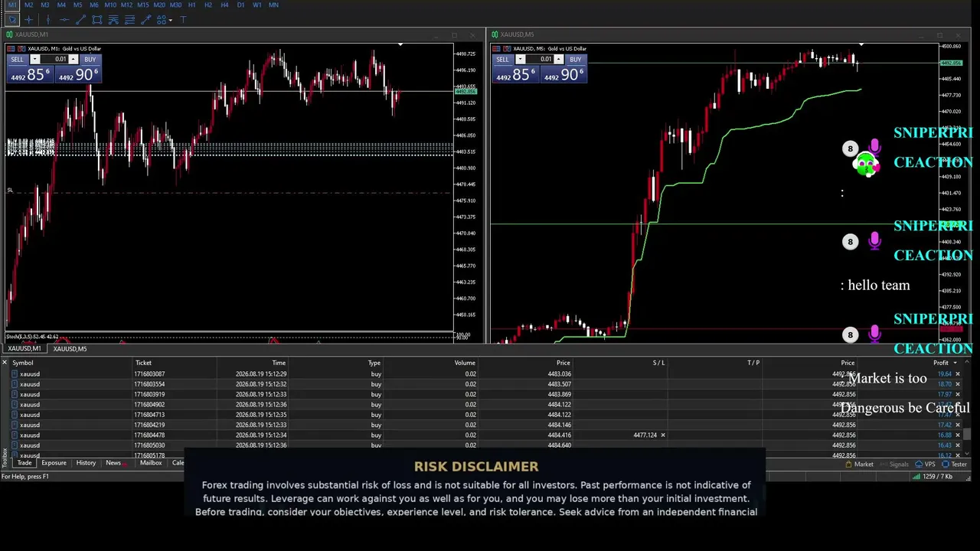
Task: Select the Fibonacci retracement tool
Action: tap(113, 20)
